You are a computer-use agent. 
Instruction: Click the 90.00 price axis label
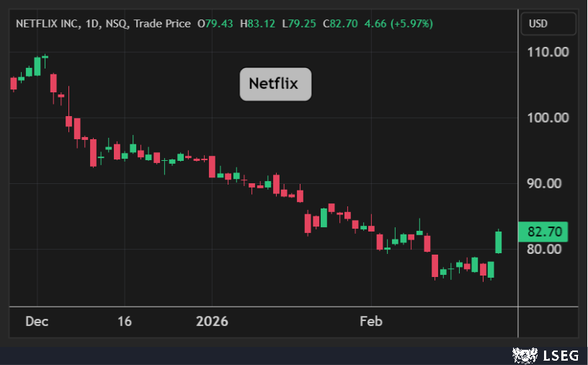(x=548, y=183)
